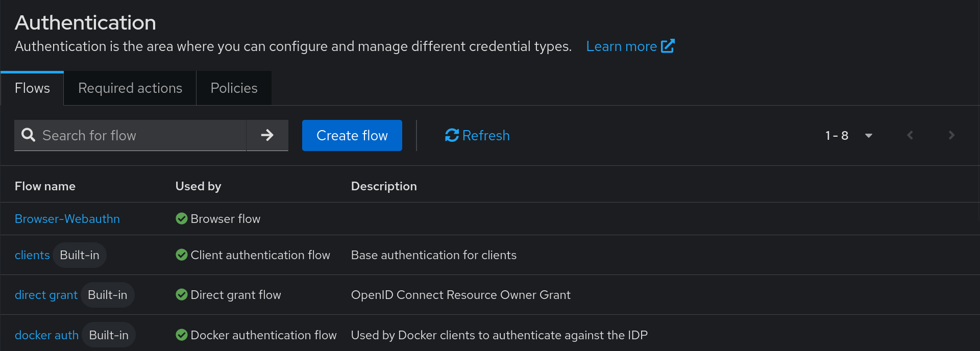Focus the Search for flow field
980x351 pixels.
tap(130, 135)
